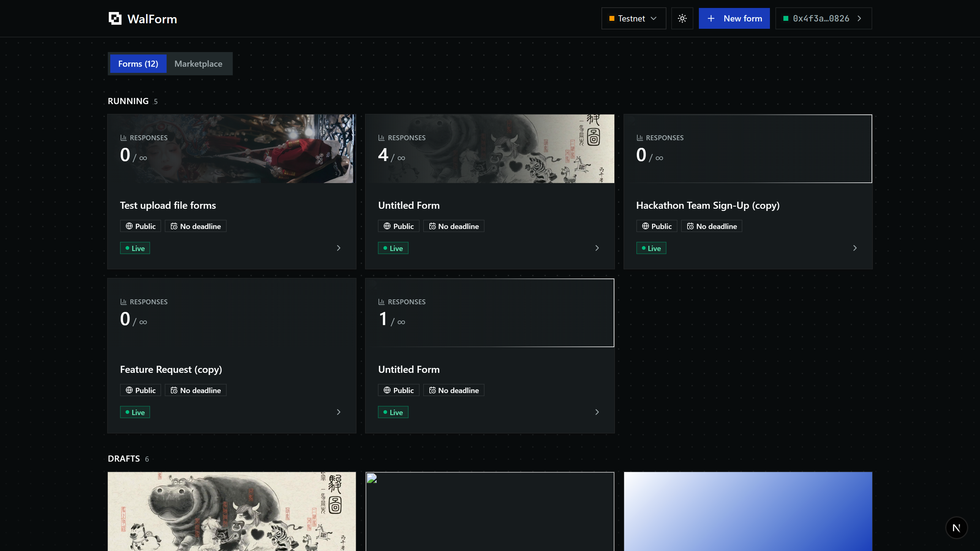The height and width of the screenshot is (551, 980).
Task: Click responses chart icon on Untitled Form with 4 responses
Action: pyautogui.click(x=381, y=138)
